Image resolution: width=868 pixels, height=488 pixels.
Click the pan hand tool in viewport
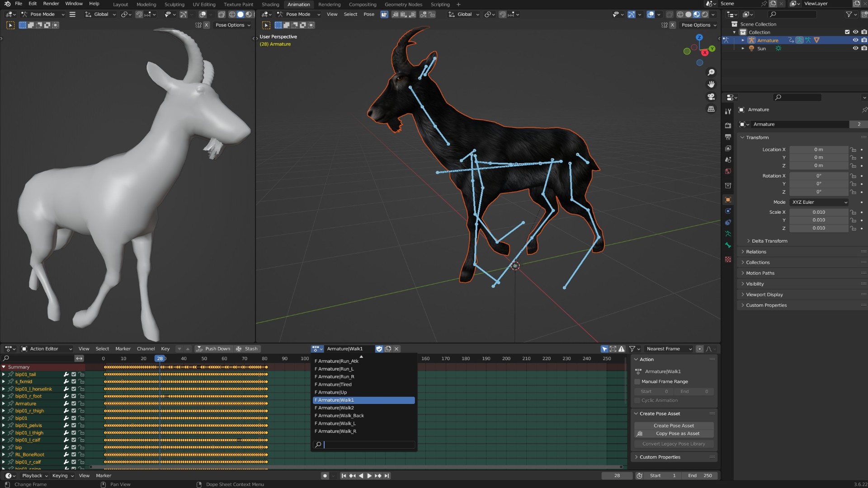[x=711, y=84]
